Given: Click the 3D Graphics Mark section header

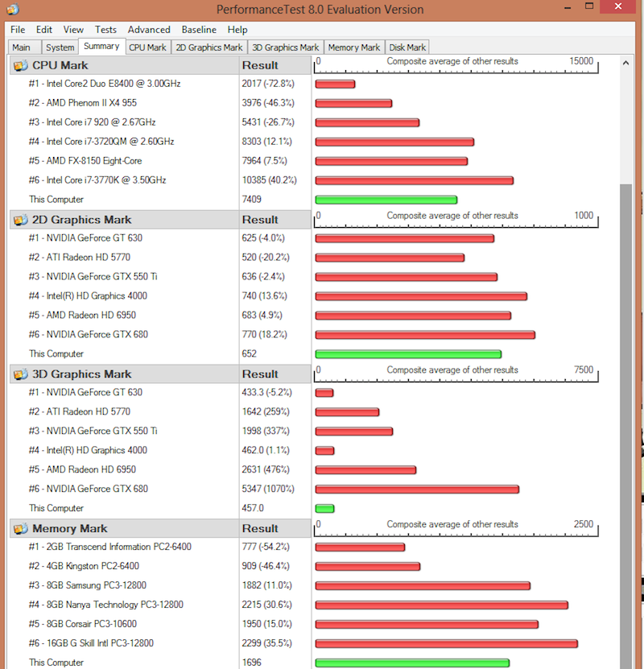Looking at the screenshot, I should 124,374.
